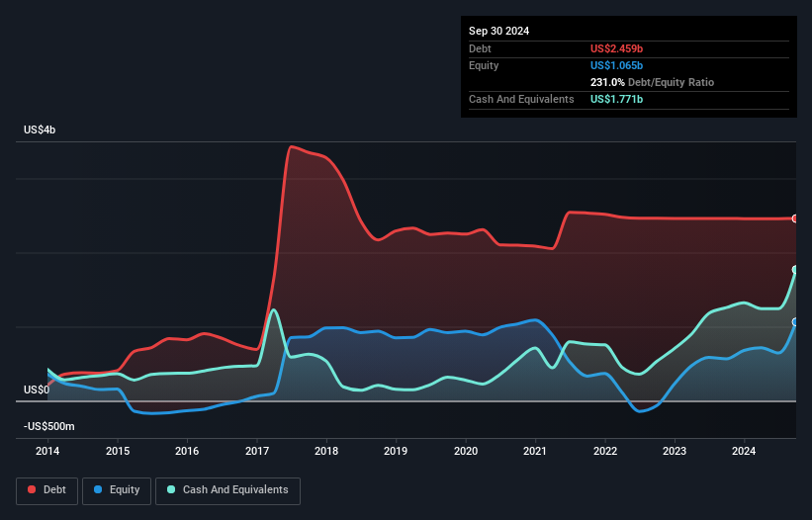Screen dimensions: 812x520
Task: Click the blue Equity legend dot
Action: (x=98, y=489)
